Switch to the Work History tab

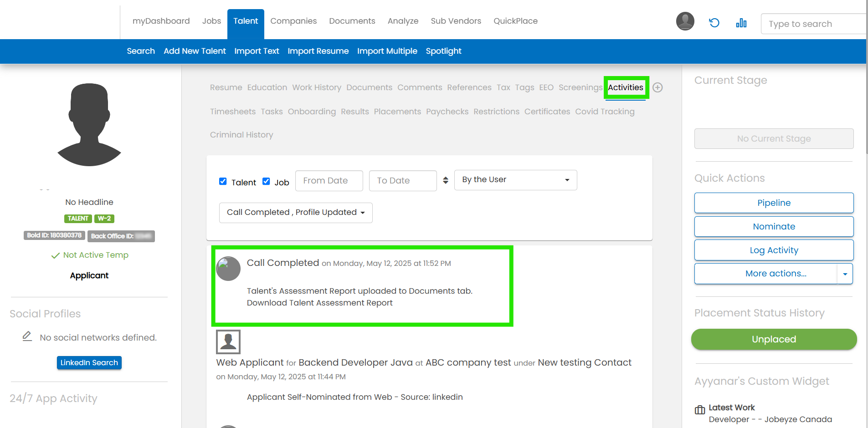pos(317,87)
